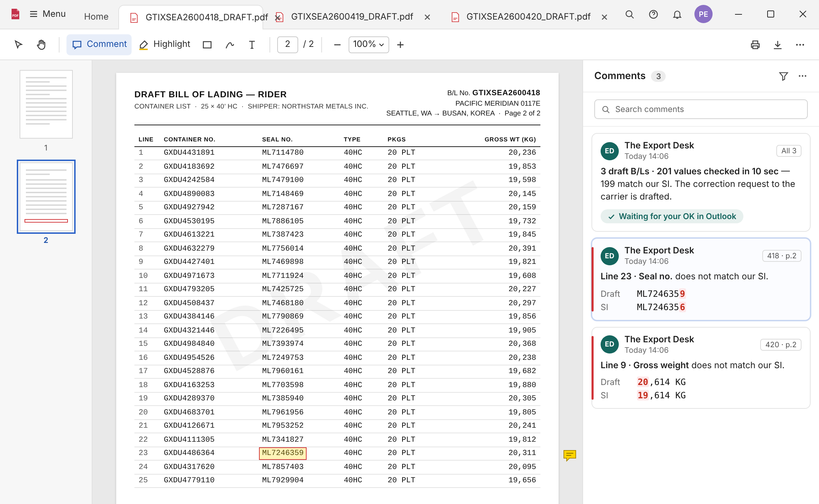The height and width of the screenshot is (504, 819).
Task: Click the All 3 badge
Action: coord(789,151)
